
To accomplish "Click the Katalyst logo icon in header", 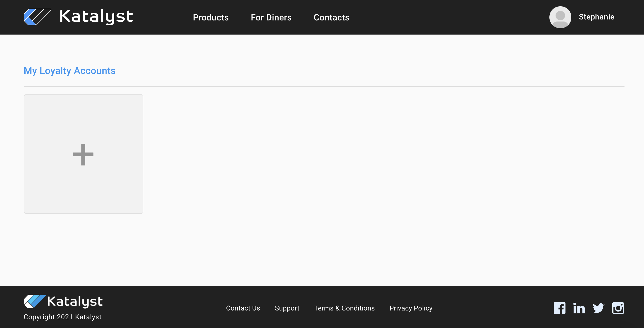I will [37, 17].
